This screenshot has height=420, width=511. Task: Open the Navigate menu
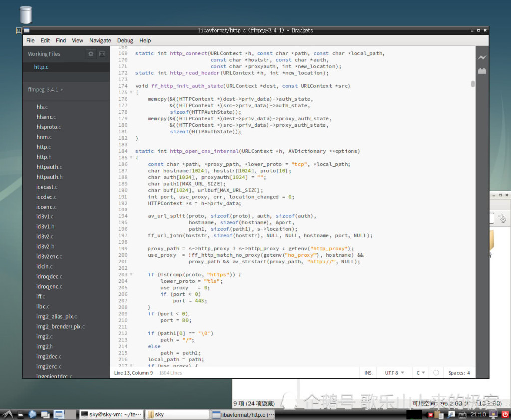[100, 41]
